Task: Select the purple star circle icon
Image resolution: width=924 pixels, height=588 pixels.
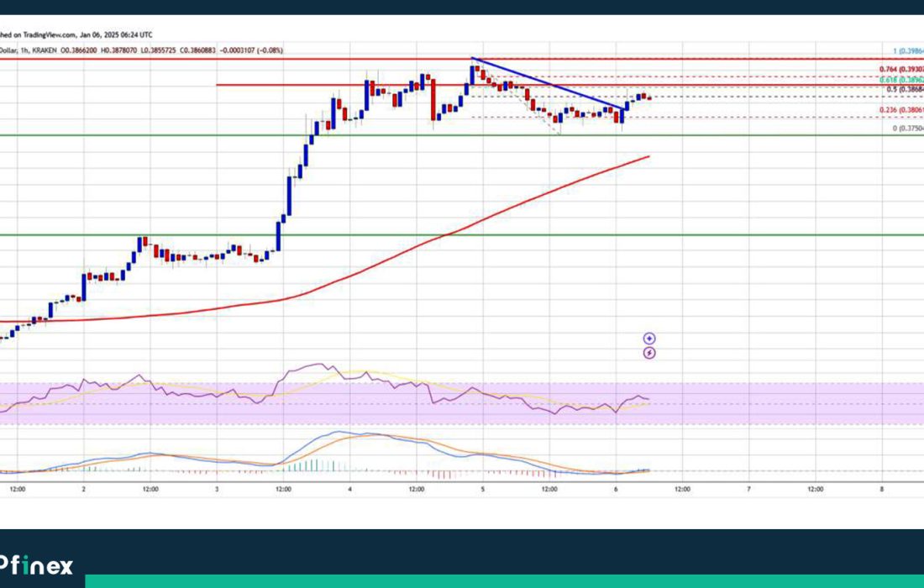Action: (648, 339)
